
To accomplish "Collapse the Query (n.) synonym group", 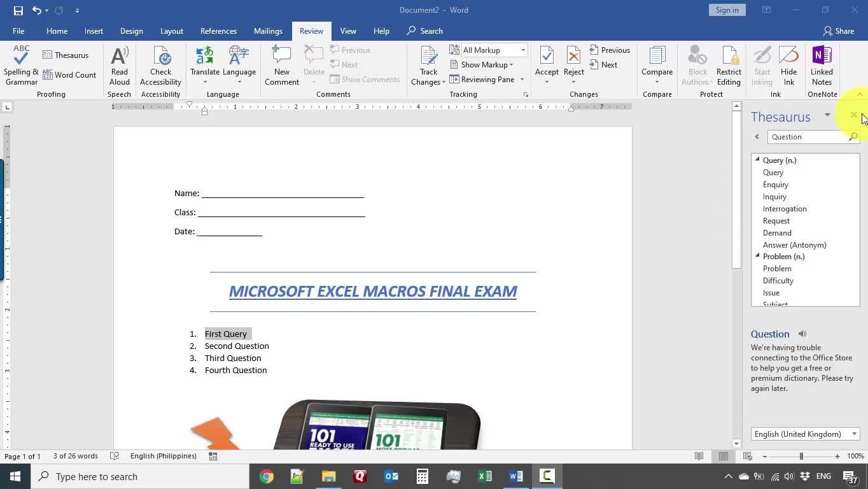I will tap(757, 160).
